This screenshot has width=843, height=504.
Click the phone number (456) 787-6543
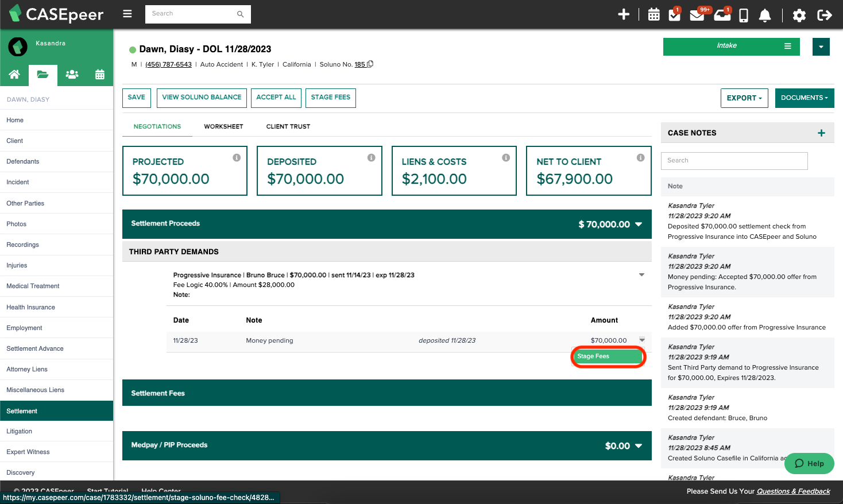(x=168, y=65)
